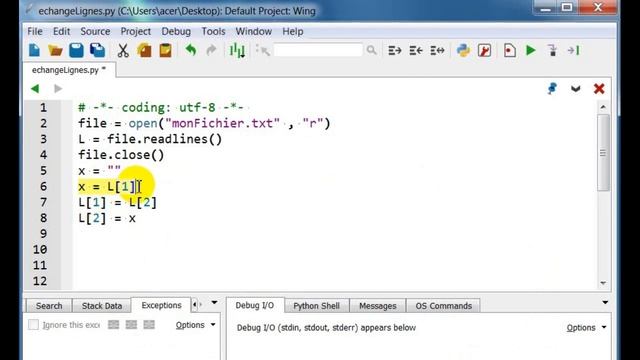Click code line 'L[2] = x'

point(107,218)
